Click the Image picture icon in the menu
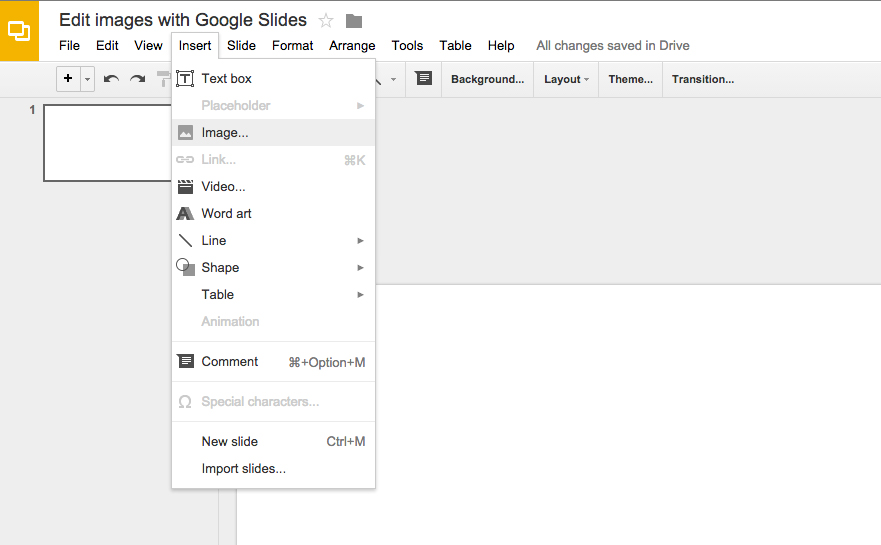Image resolution: width=881 pixels, height=545 pixels. (x=185, y=133)
